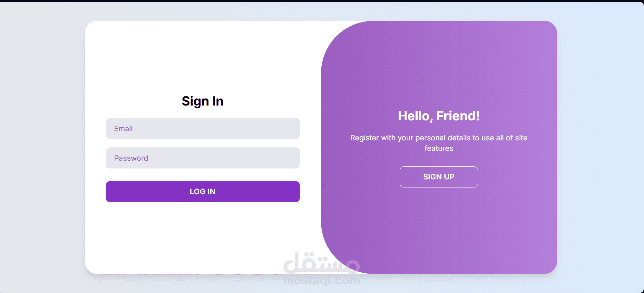Click the Email placeholder label
The height and width of the screenshot is (293, 644).
(x=123, y=129)
